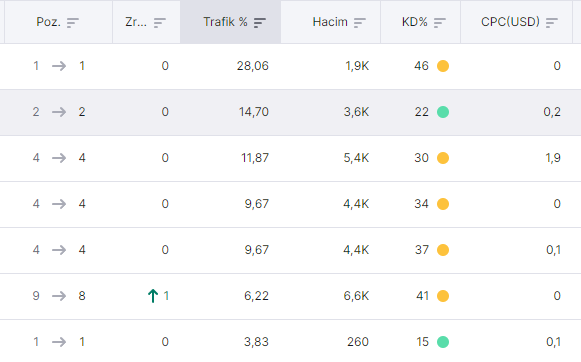Viewport: 581px width, 362px height.
Task: Click green KD dot beside 22
Action: tap(443, 112)
